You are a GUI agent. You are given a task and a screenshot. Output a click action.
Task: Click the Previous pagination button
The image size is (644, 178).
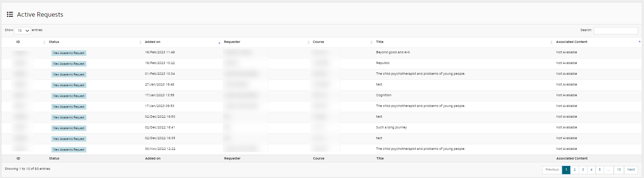point(552,169)
